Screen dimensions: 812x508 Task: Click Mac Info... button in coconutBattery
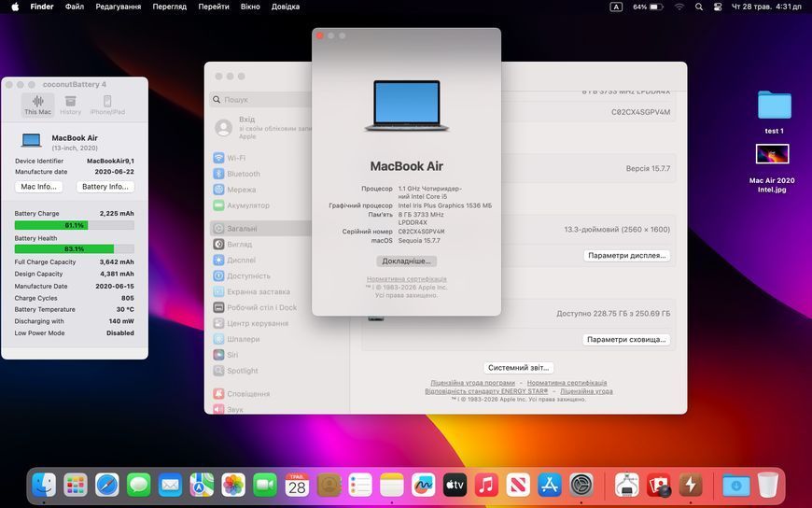click(x=39, y=187)
